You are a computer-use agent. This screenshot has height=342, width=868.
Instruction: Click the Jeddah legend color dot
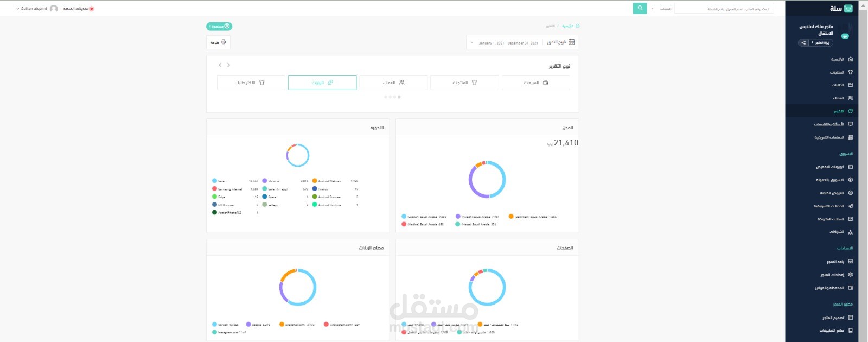click(x=404, y=216)
